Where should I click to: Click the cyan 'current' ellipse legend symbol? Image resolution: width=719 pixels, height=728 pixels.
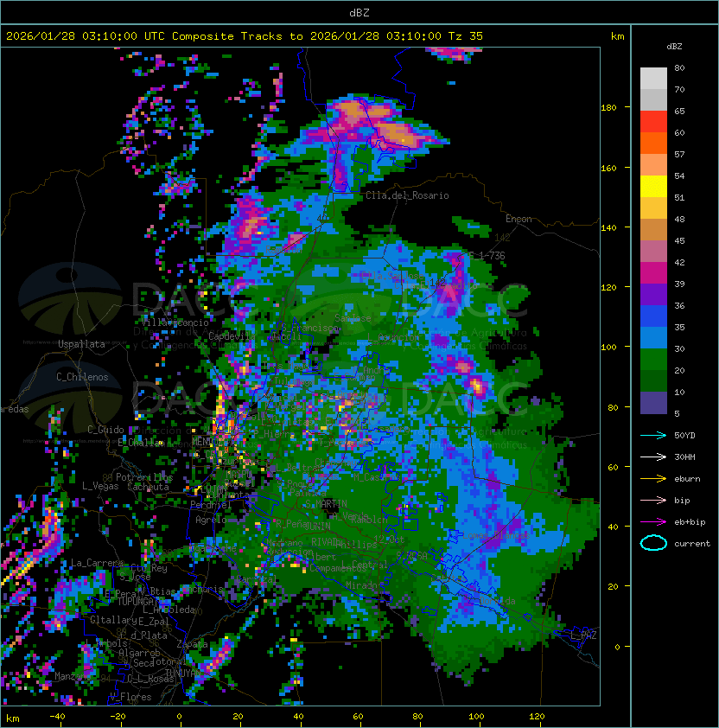click(653, 543)
